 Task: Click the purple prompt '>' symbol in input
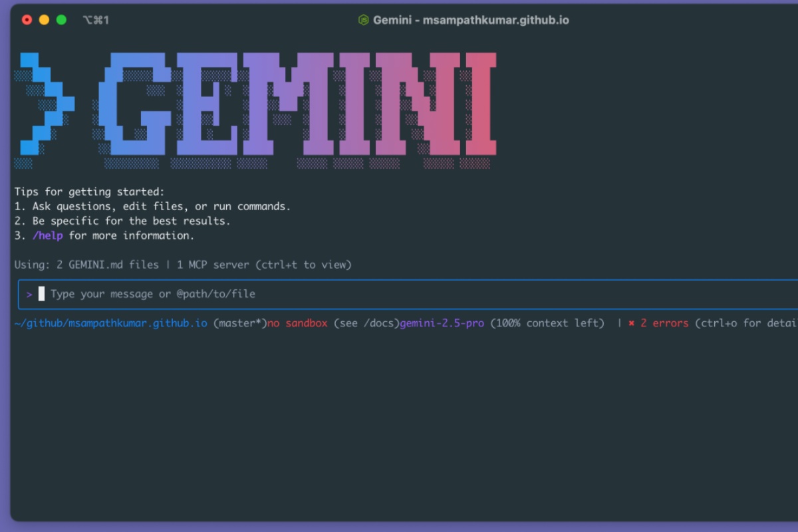click(x=29, y=294)
